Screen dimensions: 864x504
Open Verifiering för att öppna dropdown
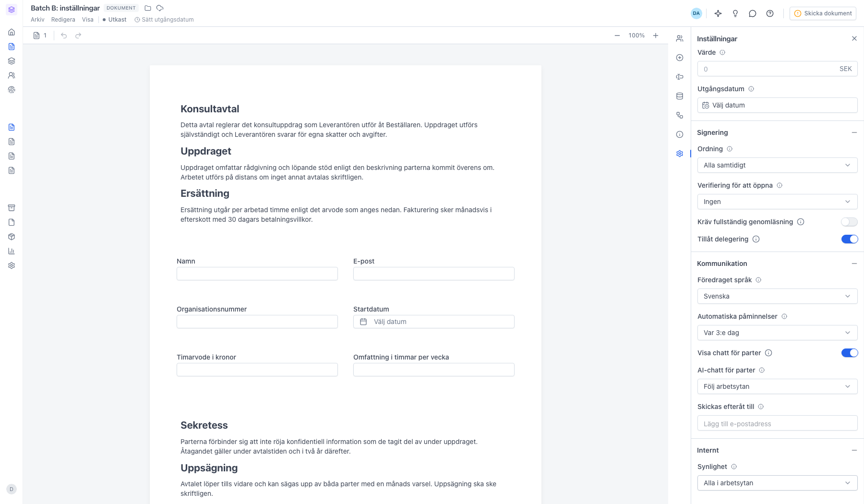pos(777,202)
